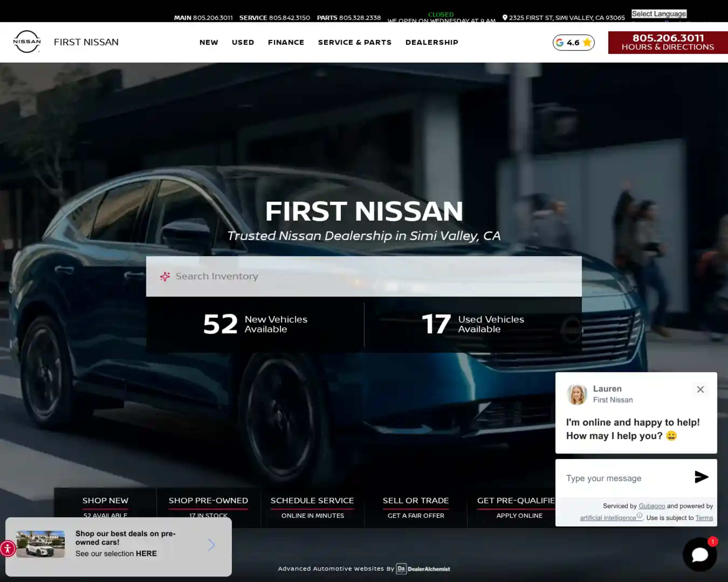The image size is (728, 582).
Task: Open the Select Language dropdown
Action: click(659, 14)
